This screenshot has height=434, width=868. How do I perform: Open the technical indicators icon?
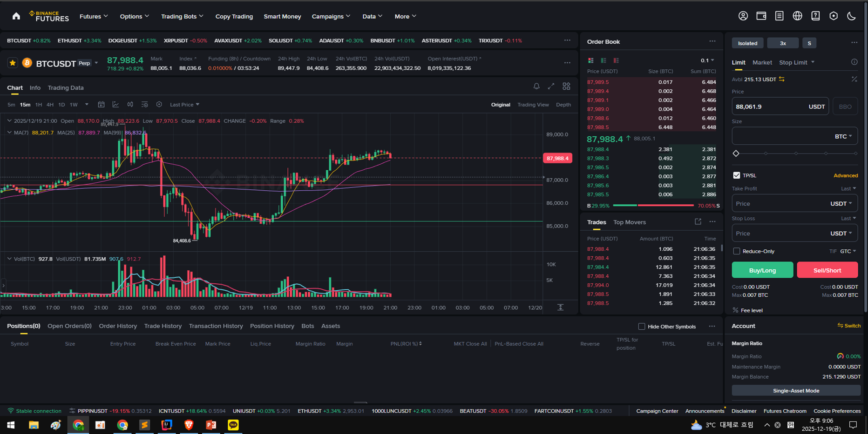click(115, 105)
